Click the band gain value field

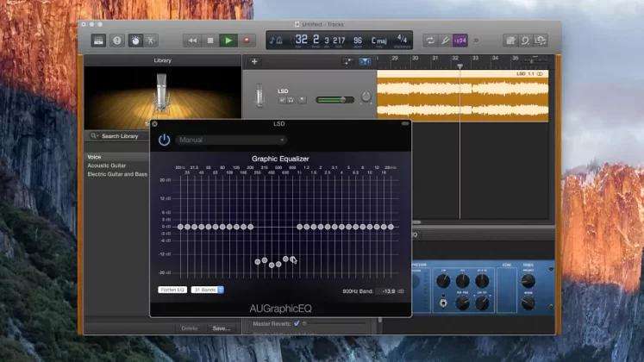pos(388,291)
